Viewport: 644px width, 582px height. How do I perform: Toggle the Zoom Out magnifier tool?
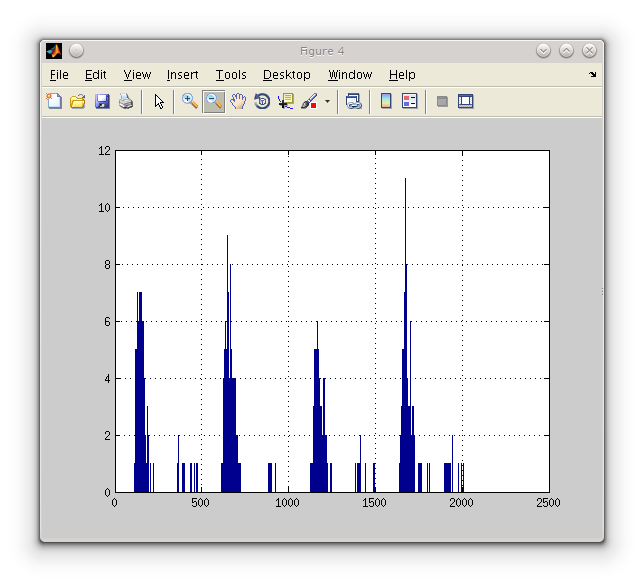click(213, 101)
